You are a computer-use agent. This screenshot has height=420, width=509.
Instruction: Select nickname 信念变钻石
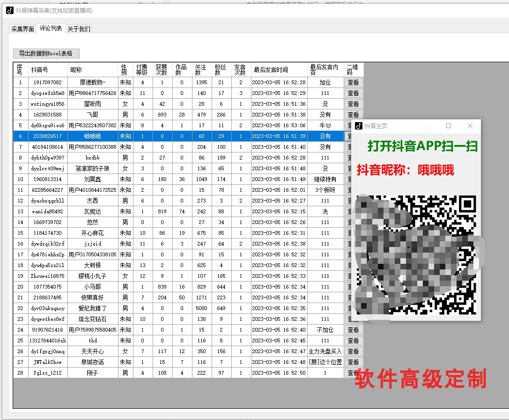(93, 319)
